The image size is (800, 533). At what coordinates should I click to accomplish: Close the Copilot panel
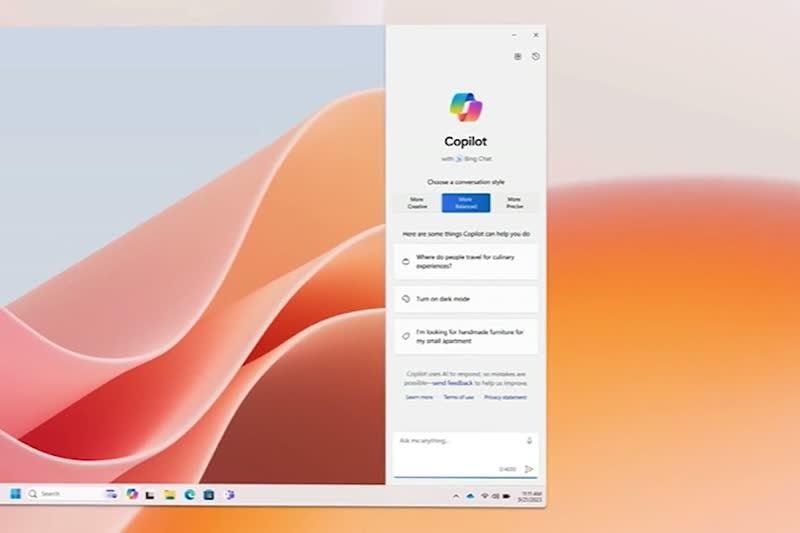click(536, 35)
